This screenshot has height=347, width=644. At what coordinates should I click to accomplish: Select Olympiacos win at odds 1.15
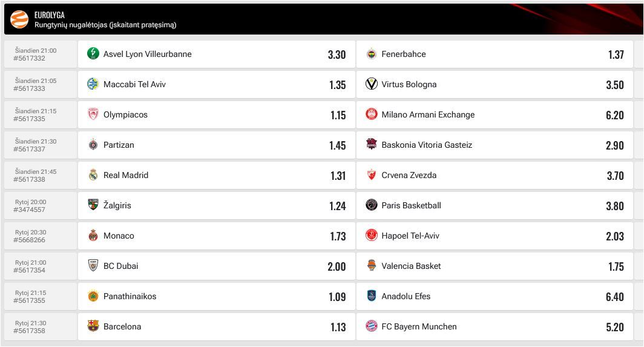pyautogui.click(x=338, y=115)
